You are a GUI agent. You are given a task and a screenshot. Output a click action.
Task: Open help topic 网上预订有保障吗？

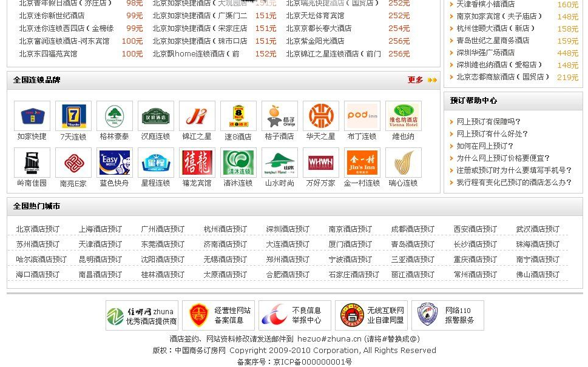pos(488,121)
